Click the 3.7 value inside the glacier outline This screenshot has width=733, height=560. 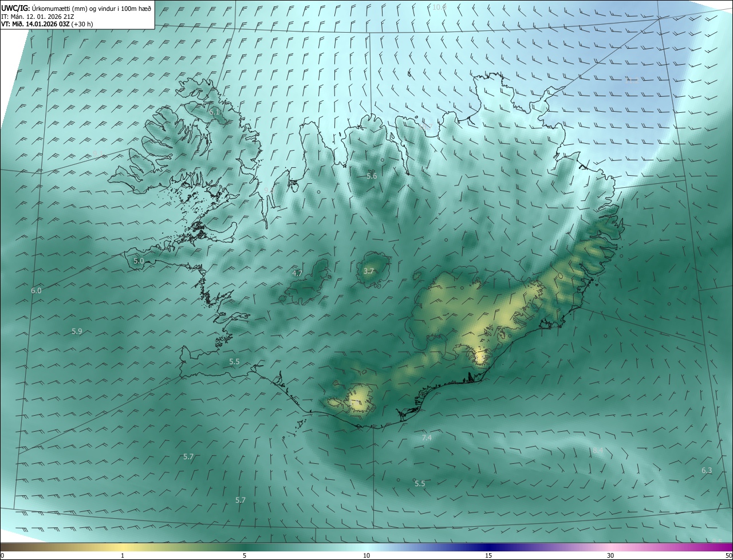tap(369, 271)
